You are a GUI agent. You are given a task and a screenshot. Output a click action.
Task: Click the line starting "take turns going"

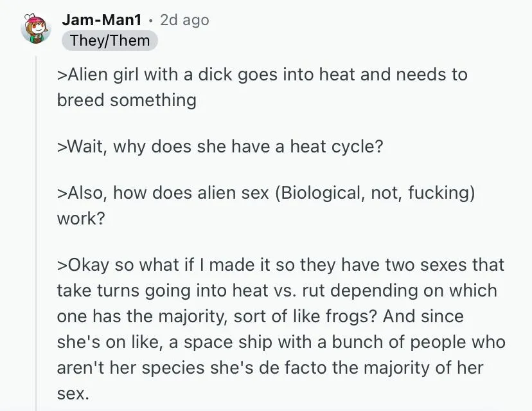[277, 291]
